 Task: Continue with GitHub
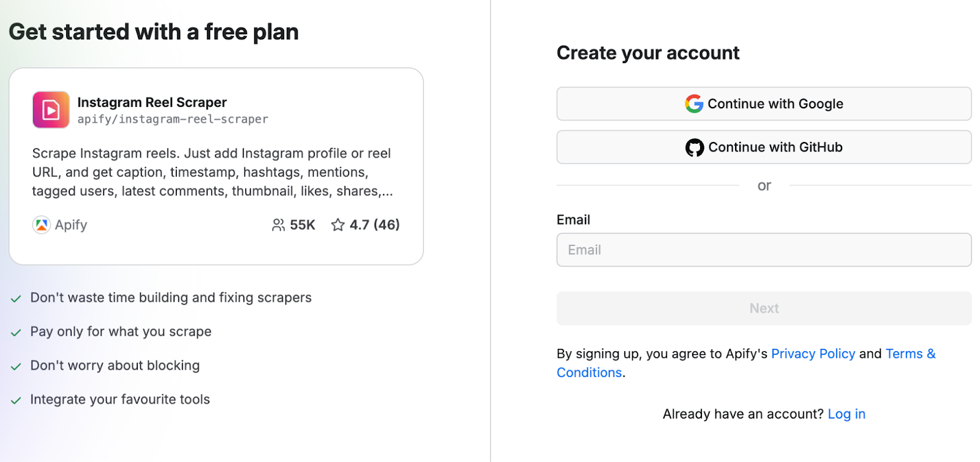coord(763,147)
